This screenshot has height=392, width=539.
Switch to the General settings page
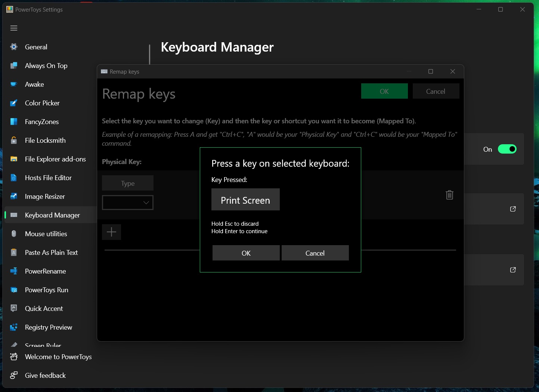(x=14, y=47)
